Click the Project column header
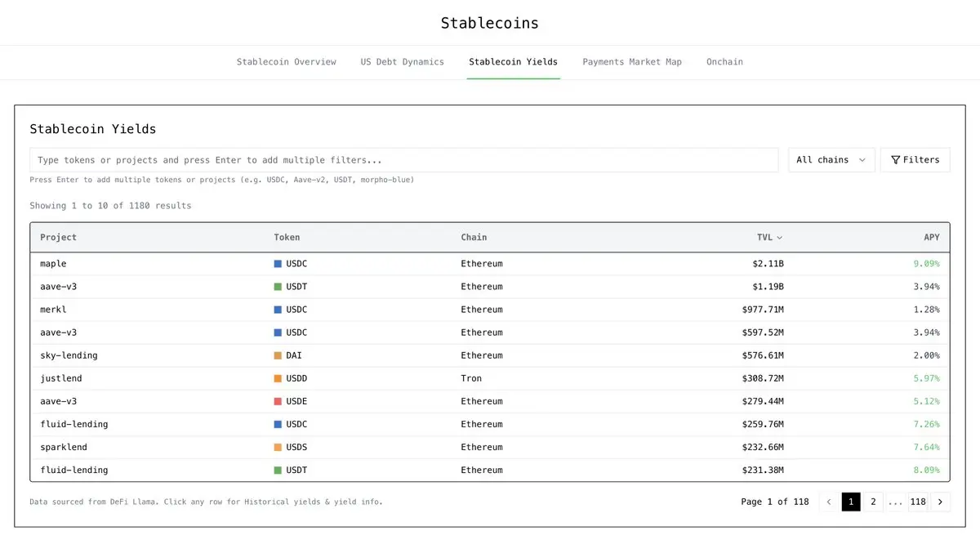980x540 pixels. pyautogui.click(x=59, y=238)
